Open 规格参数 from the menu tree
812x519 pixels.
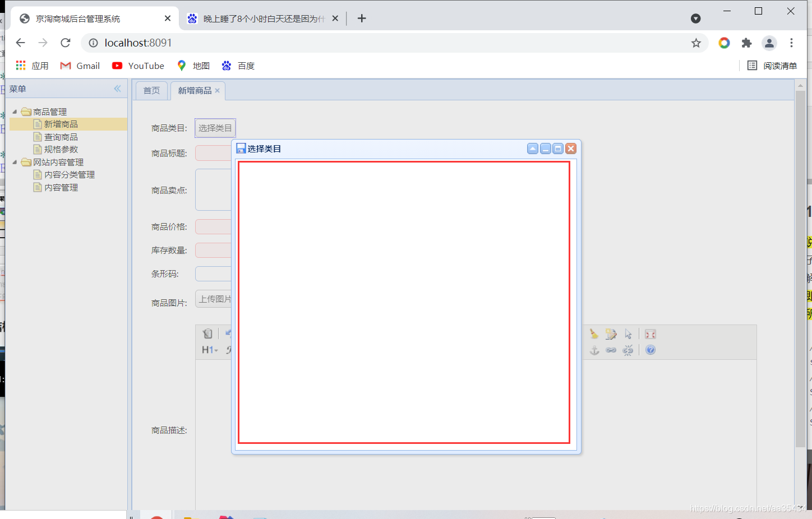click(x=61, y=149)
